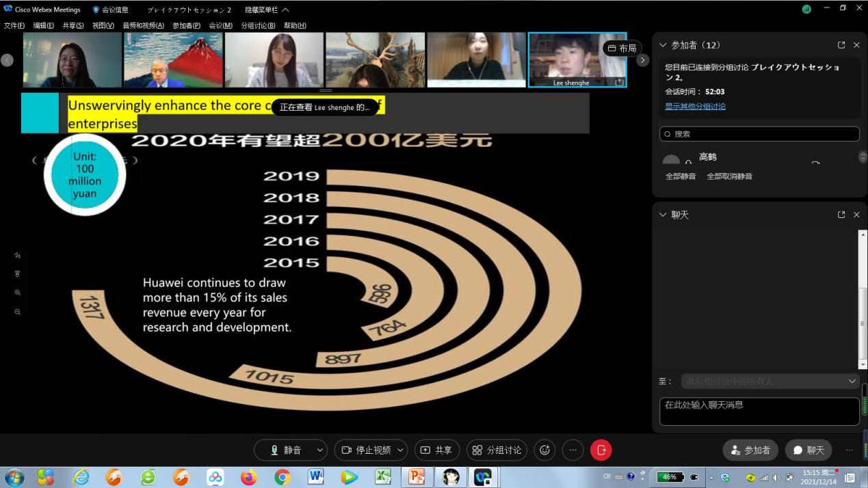This screenshot has width=868, height=488.
Task: Click the 显示其他分组讨论 link
Action: 695,106
